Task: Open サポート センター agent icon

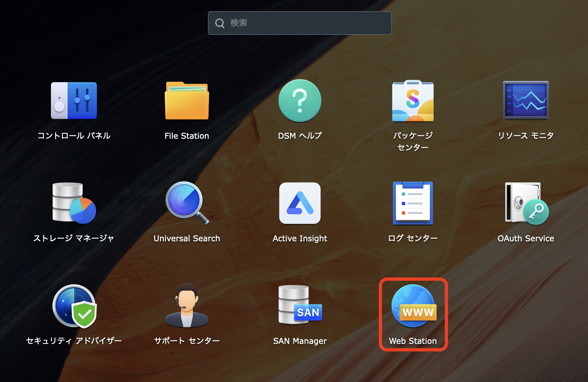Action: [187, 306]
